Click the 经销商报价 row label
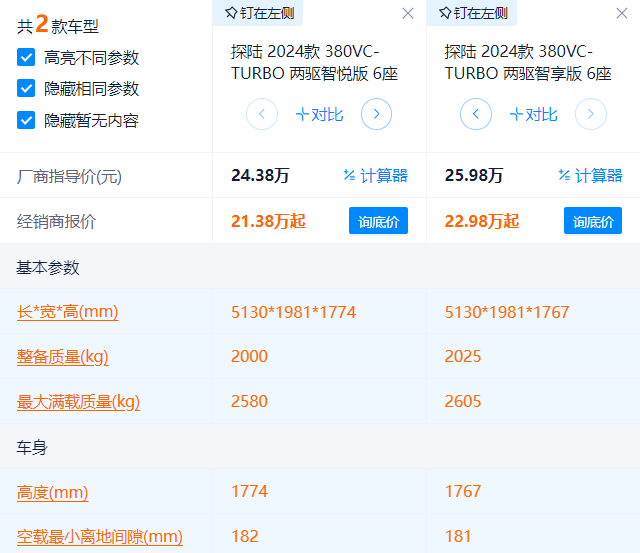The image size is (640, 553). point(56,222)
